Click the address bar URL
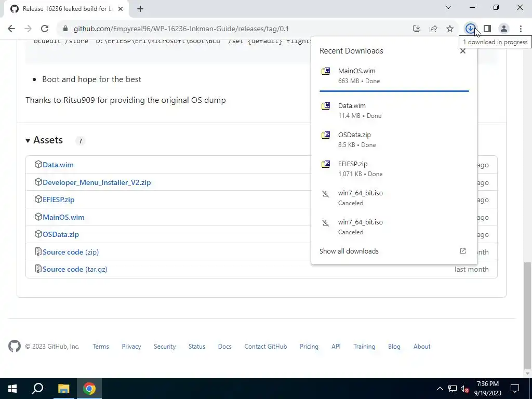The image size is (532, 399). pyautogui.click(x=181, y=29)
